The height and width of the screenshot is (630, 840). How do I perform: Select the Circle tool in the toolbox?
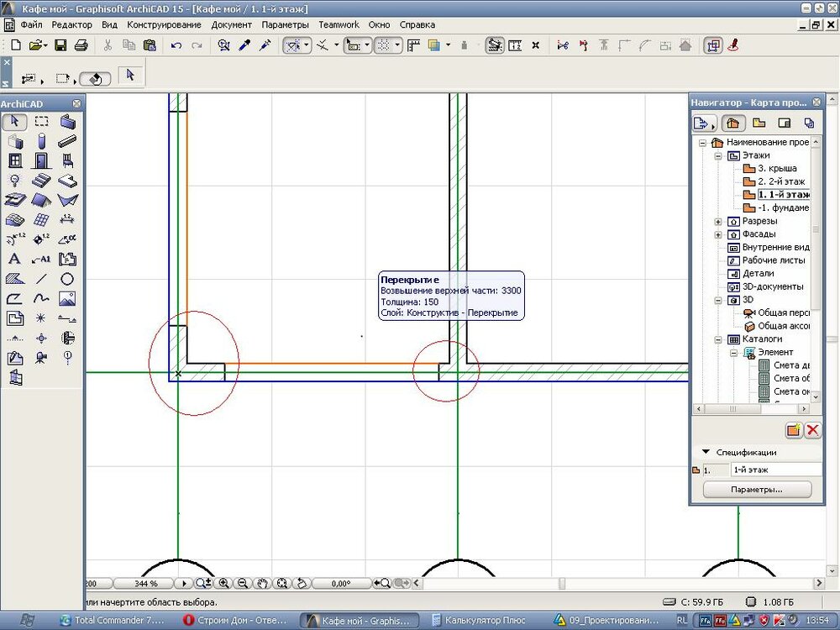click(x=67, y=279)
